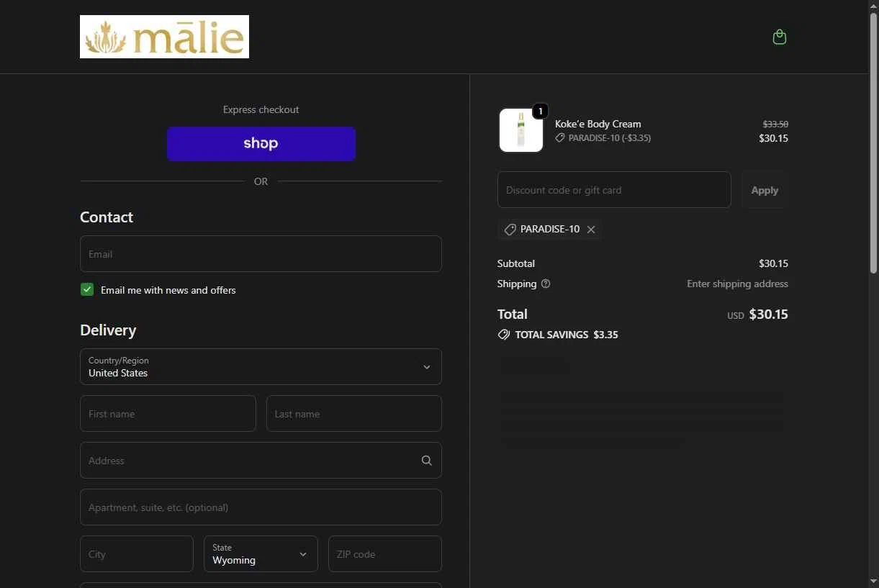Focus the Discount code or gift card field
Viewport: 879px width, 588px height.
pyautogui.click(x=614, y=190)
